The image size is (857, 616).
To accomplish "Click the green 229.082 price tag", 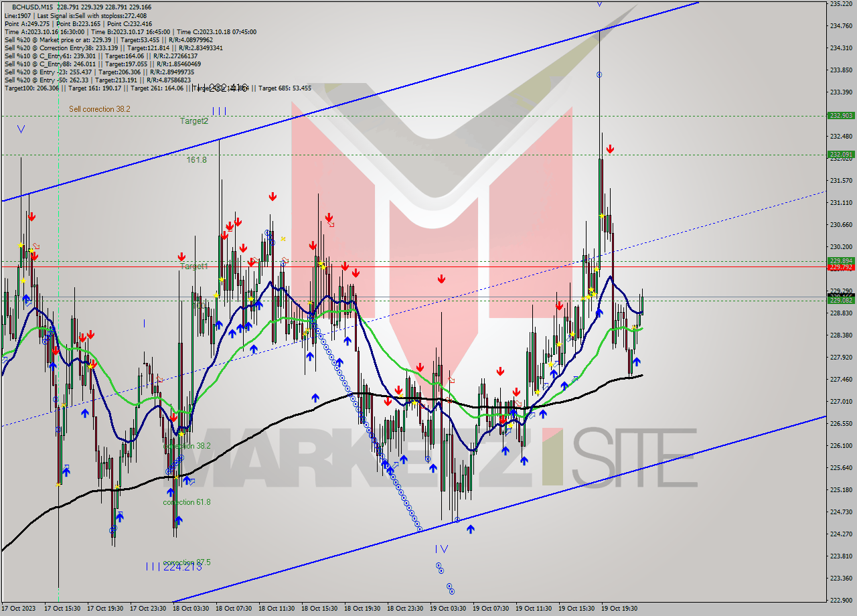I will 841,301.
